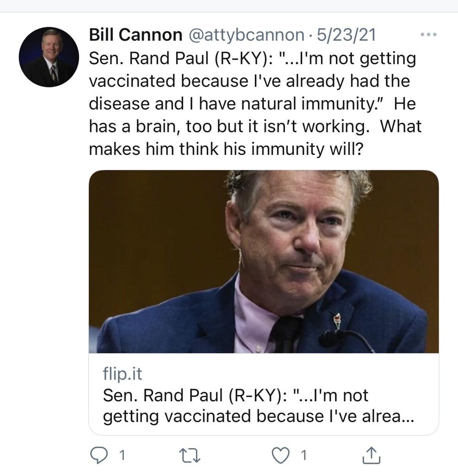Retweet this post using the retweet arrows icon
Image resolution: width=458 pixels, height=476 pixels.
pyautogui.click(x=190, y=455)
